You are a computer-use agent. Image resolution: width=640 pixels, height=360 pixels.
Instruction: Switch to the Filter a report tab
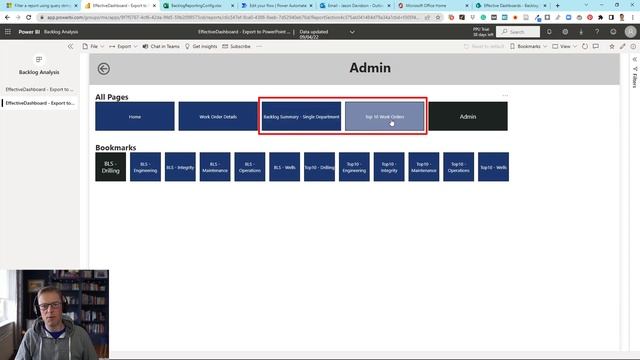[x=41, y=6]
